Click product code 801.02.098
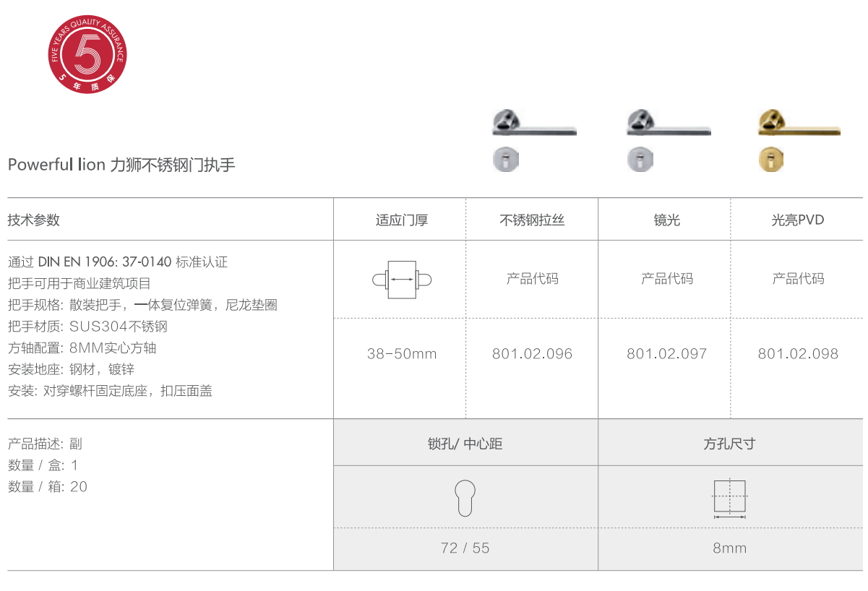Screen dimensions: 868x591 (x=798, y=354)
